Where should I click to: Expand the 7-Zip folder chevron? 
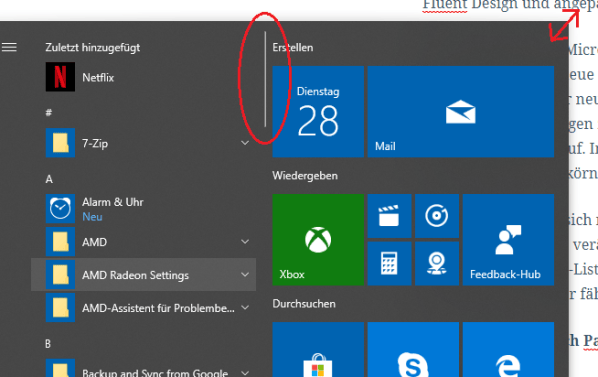tap(245, 143)
